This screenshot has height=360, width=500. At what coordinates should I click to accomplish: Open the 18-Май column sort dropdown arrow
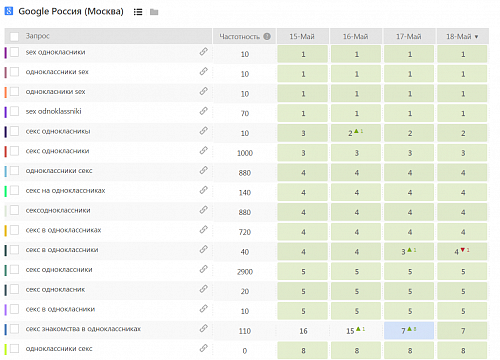[476, 37]
